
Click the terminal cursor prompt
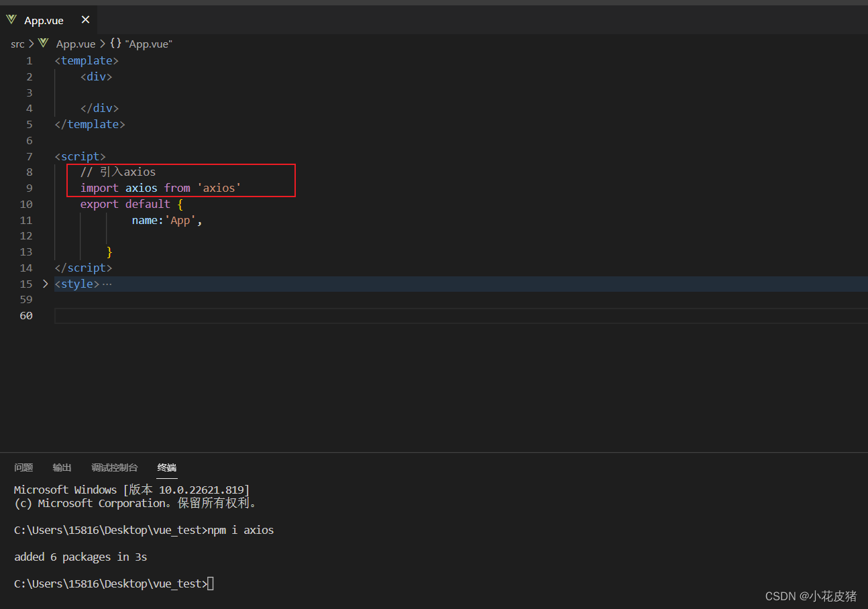211,584
